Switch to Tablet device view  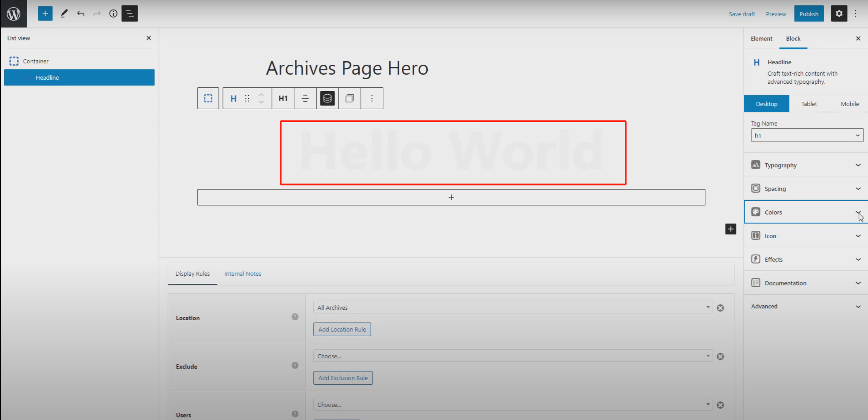[x=809, y=104]
